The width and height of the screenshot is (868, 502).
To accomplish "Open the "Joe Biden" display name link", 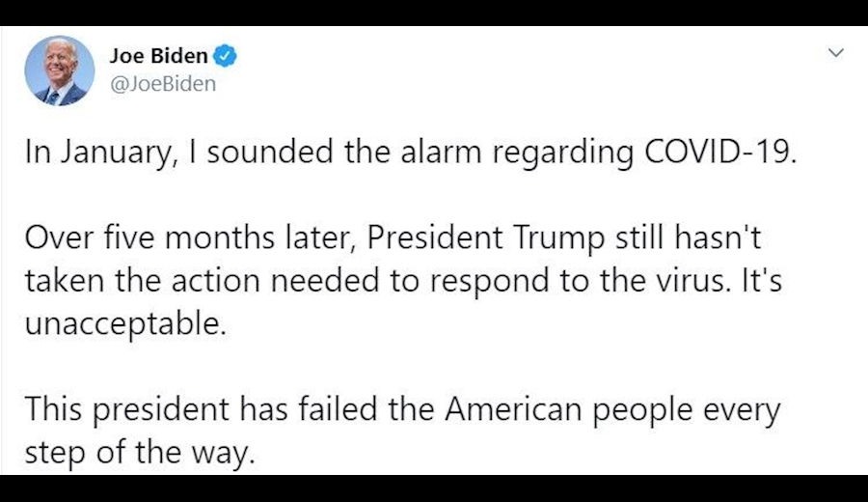I will click(158, 57).
